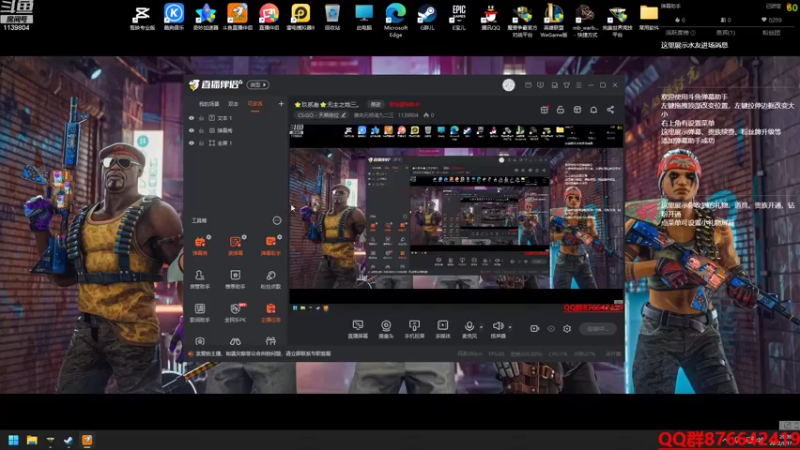This screenshot has height=450, width=800.
Task: Open the star badge assistant tool
Action: click(x=235, y=279)
